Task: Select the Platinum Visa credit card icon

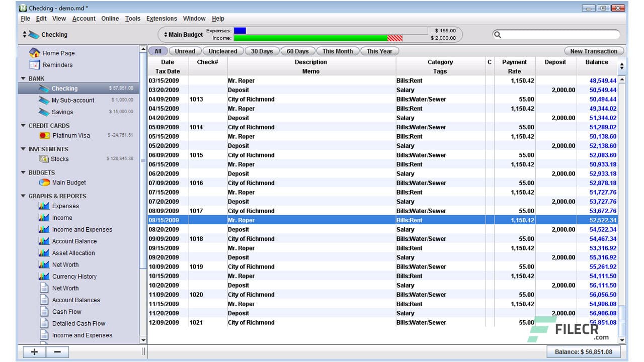Action: coord(44,135)
